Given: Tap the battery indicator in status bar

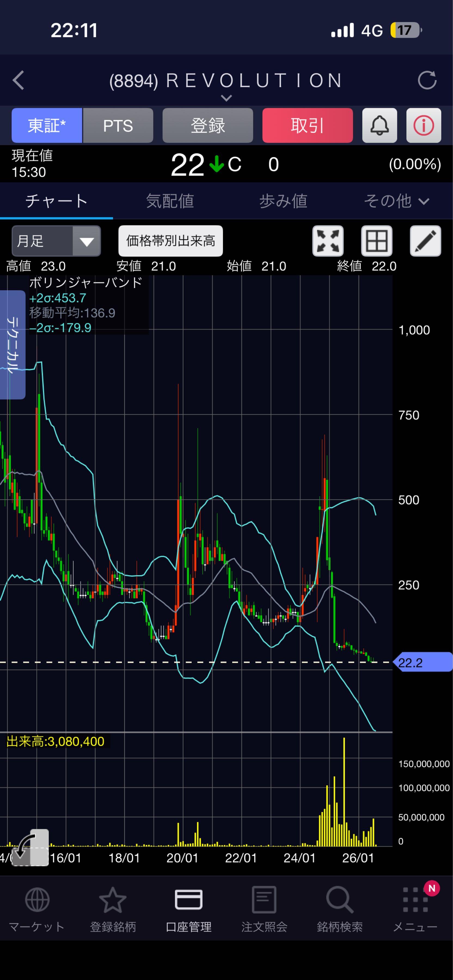Looking at the screenshot, I should tap(406, 30).
